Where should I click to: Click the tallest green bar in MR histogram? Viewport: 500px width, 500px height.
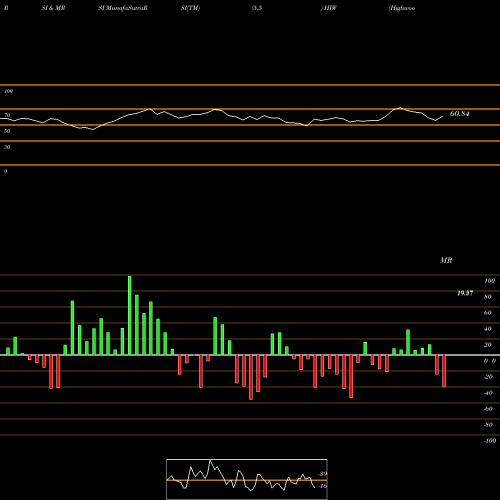(x=130, y=315)
